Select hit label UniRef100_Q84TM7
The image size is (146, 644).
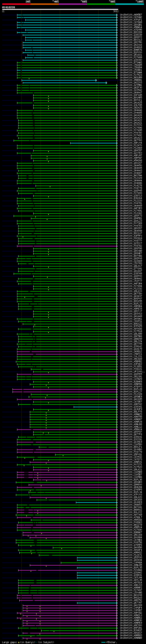coord(131,150)
